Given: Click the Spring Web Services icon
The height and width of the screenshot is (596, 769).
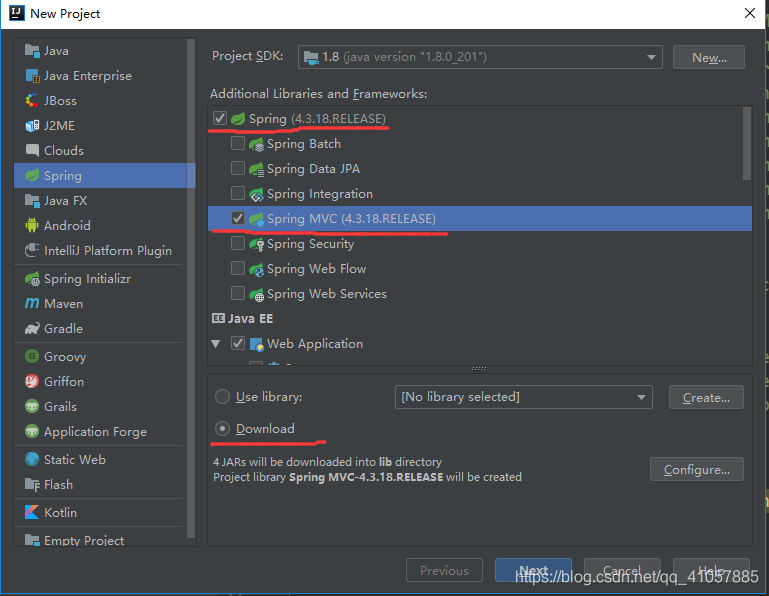Looking at the screenshot, I should (256, 294).
